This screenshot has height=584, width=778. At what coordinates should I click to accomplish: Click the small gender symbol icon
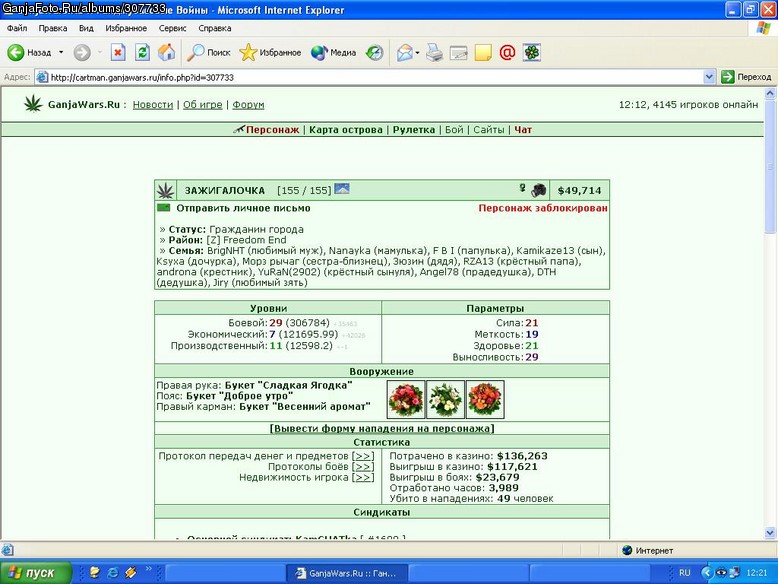pyautogui.click(x=522, y=188)
